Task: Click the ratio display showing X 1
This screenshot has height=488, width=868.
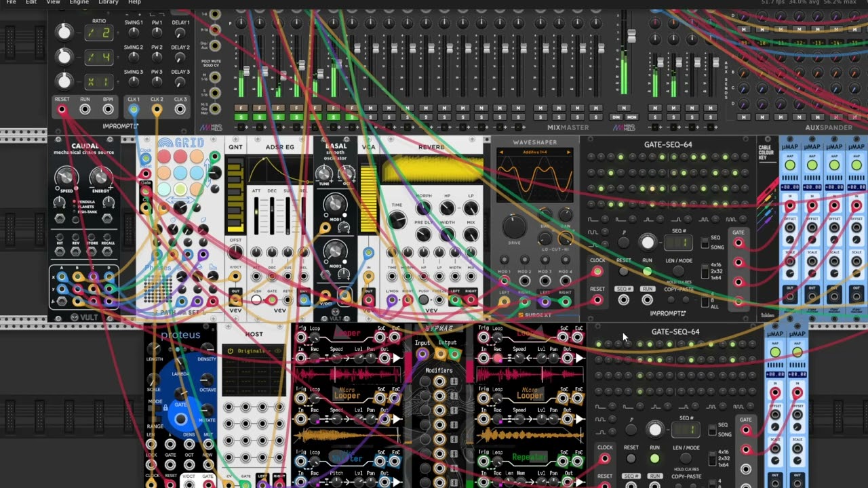Action: coord(98,81)
